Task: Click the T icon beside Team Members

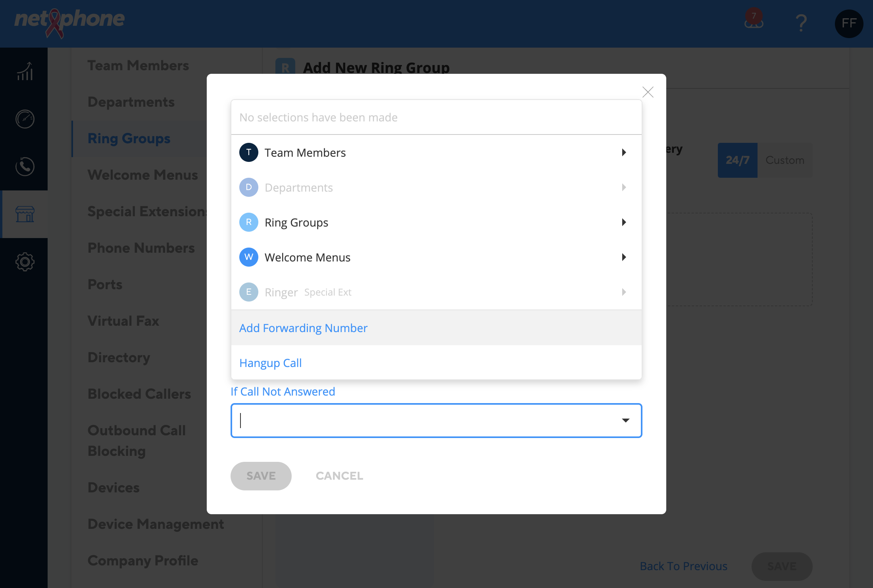Action: click(x=249, y=152)
